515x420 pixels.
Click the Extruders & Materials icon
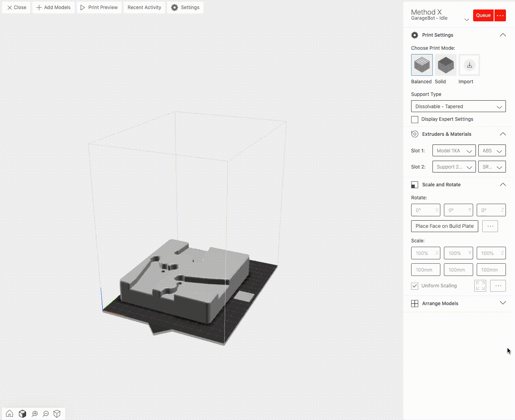[x=415, y=134]
